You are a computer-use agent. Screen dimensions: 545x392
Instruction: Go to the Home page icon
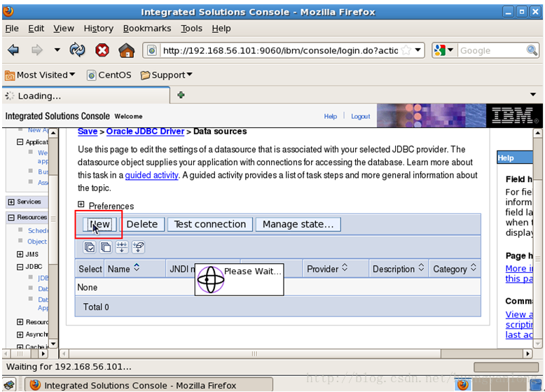coord(127,50)
